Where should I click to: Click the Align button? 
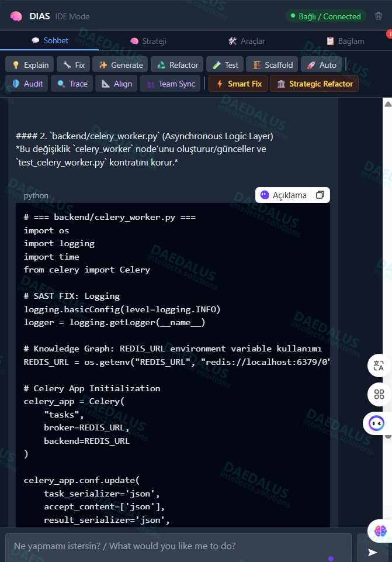coord(116,84)
